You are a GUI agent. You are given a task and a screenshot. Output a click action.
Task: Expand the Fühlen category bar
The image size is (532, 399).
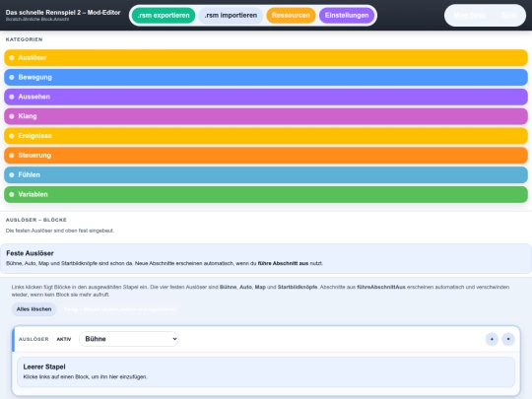266,174
